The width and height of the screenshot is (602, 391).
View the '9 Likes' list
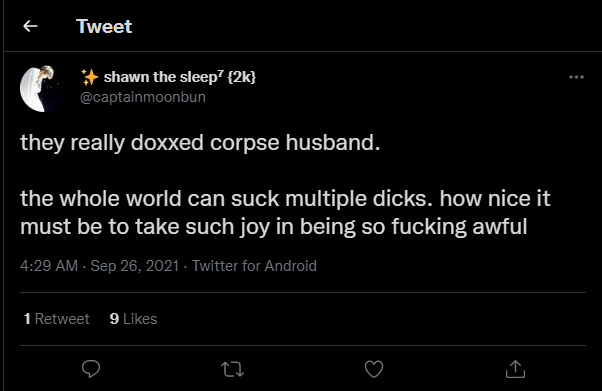click(x=133, y=319)
